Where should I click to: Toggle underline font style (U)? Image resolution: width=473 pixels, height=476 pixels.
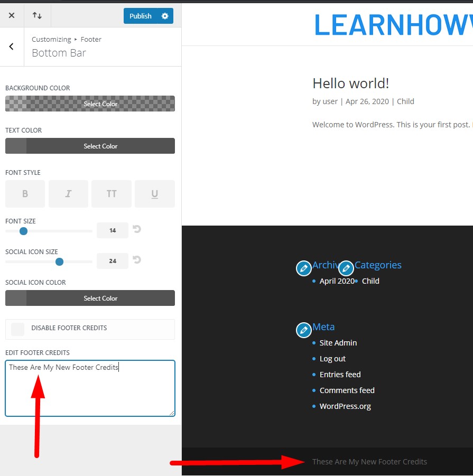[155, 194]
